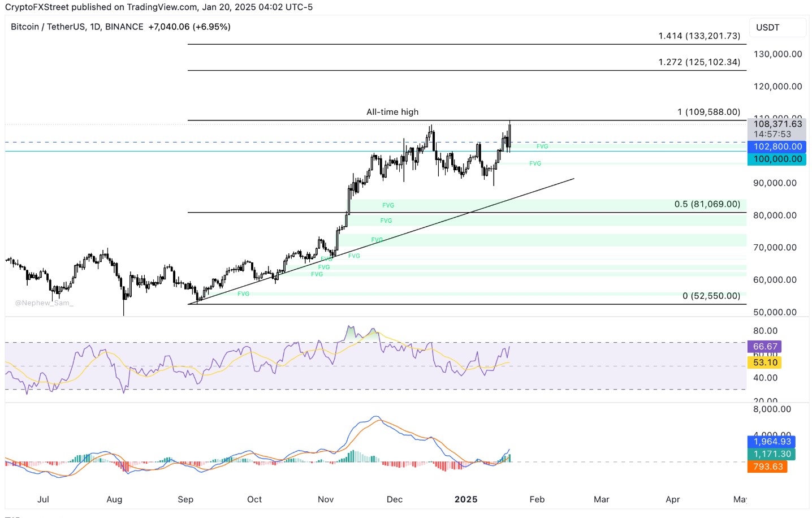Click the orange 793.63 signal label
The width and height of the screenshot is (812, 518).
coord(767,467)
